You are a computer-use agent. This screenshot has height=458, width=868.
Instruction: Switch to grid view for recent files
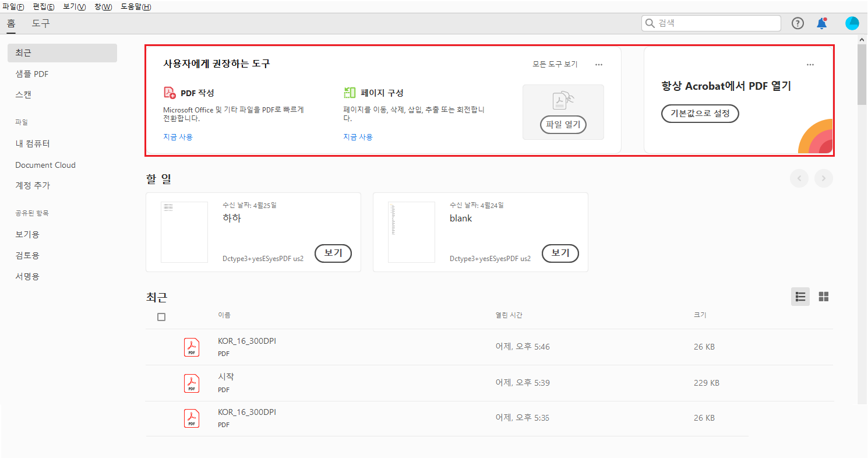pos(824,297)
